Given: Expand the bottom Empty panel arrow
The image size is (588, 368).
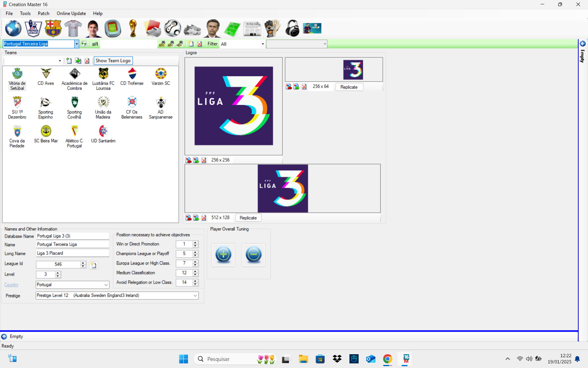Looking at the screenshot, I should click(x=4, y=336).
